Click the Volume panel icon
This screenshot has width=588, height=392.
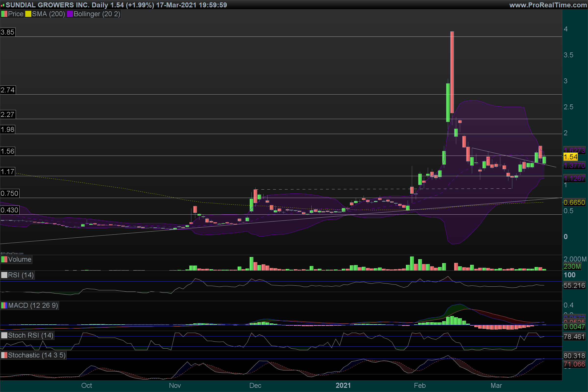tap(4, 259)
